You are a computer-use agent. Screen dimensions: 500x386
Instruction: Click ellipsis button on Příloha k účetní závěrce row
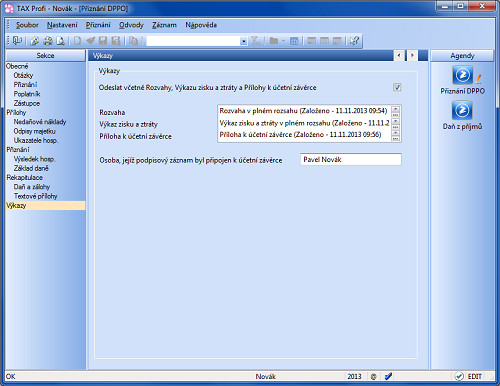click(x=395, y=138)
